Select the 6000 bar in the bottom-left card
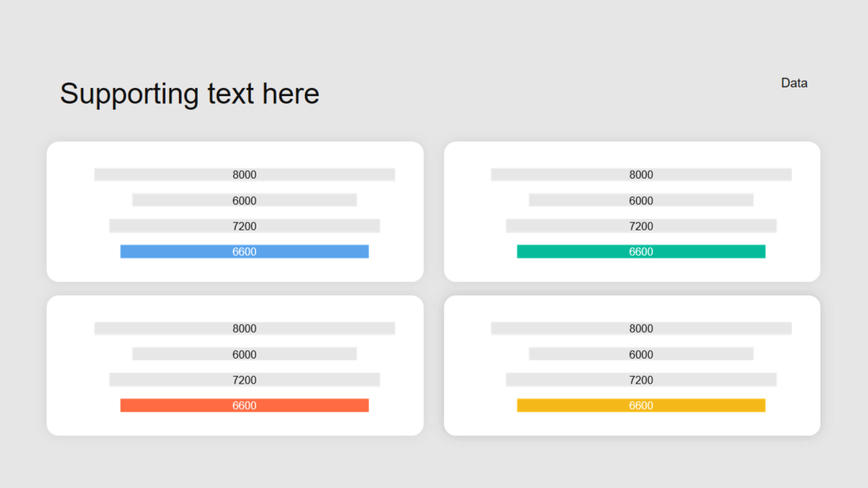Viewport: 868px width, 488px height. pos(244,354)
